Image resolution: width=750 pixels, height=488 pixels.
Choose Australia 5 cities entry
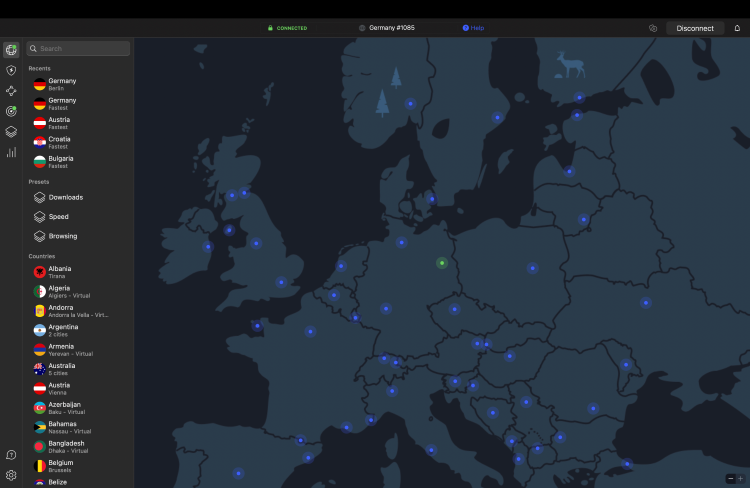tap(78, 369)
